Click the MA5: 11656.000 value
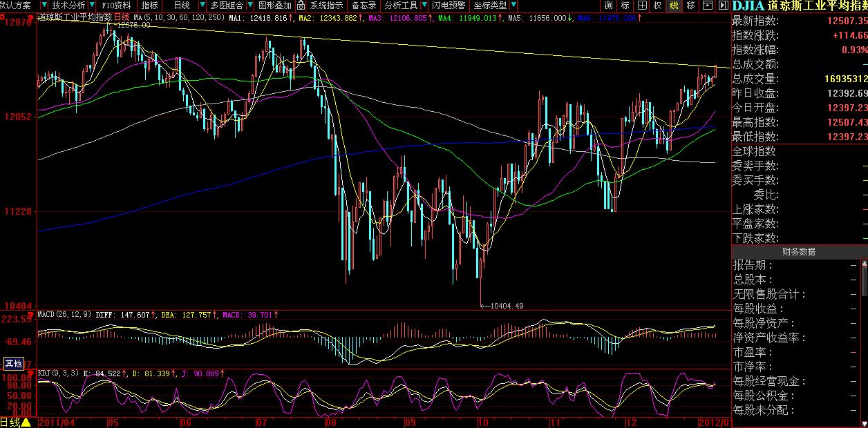 coord(536,17)
